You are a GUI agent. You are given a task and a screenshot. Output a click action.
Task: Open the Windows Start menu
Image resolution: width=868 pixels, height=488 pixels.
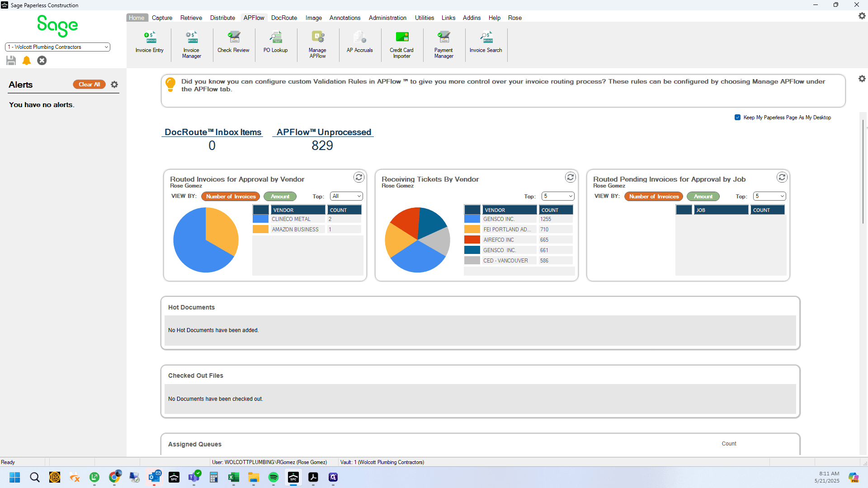click(x=15, y=478)
